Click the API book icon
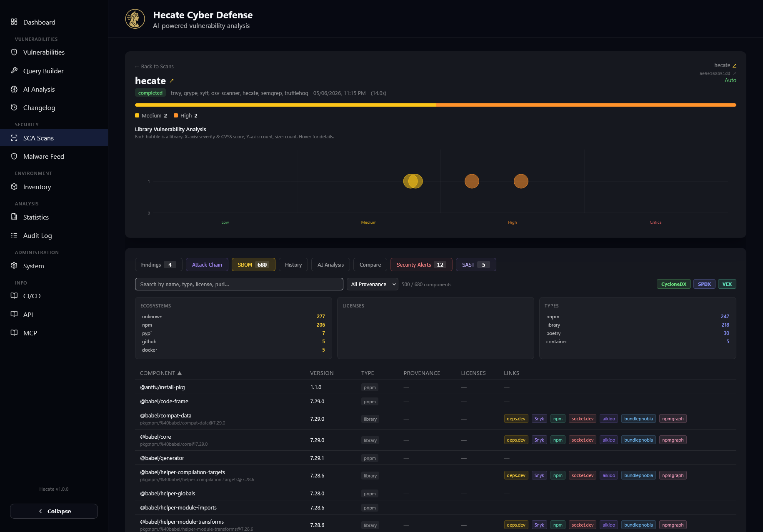The width and height of the screenshot is (763, 532). [14, 314]
